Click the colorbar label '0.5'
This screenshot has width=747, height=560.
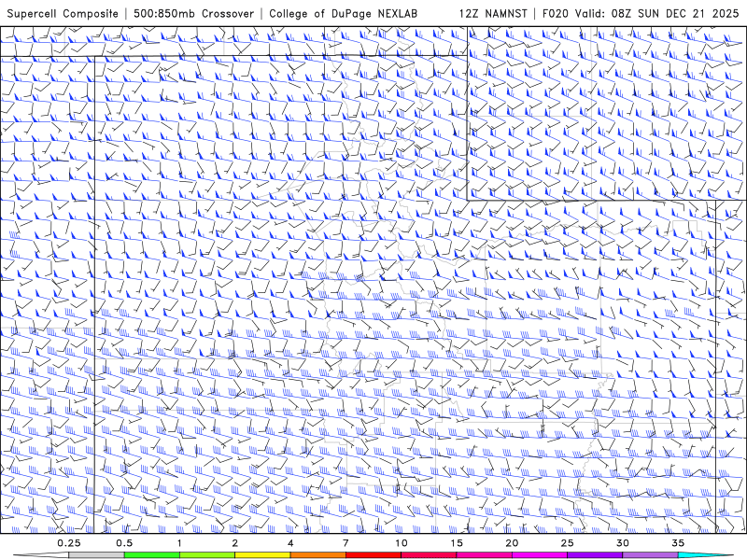tap(124, 543)
